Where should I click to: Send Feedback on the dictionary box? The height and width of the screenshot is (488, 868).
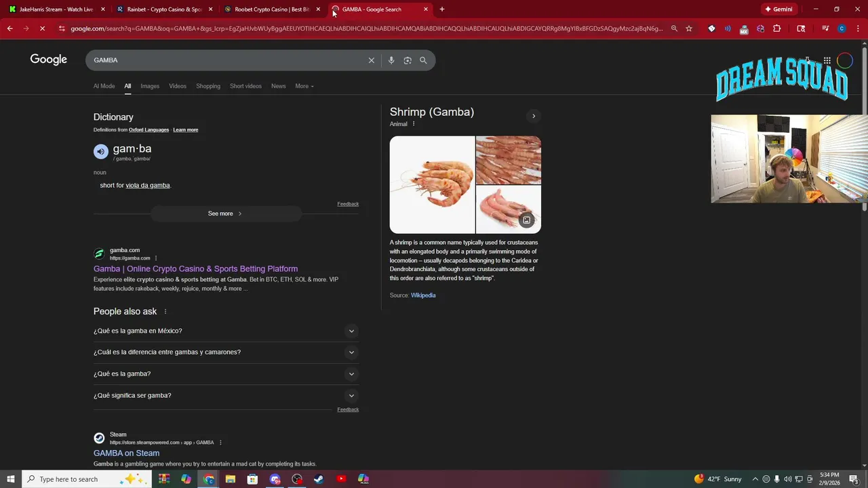click(x=348, y=204)
